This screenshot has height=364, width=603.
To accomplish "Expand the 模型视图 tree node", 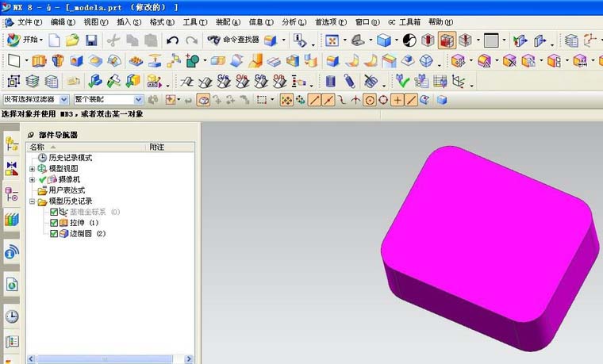I will pos(32,169).
